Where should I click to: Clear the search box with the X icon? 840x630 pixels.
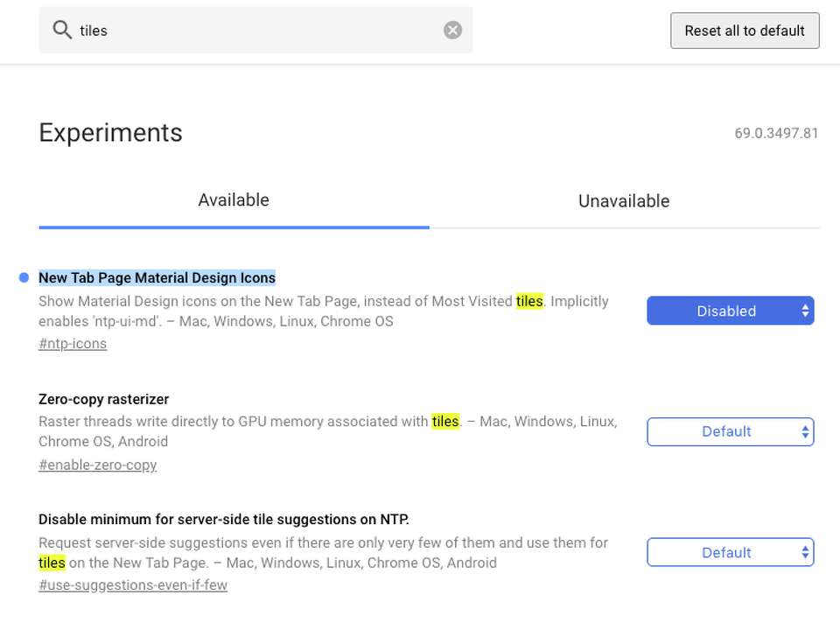click(452, 31)
